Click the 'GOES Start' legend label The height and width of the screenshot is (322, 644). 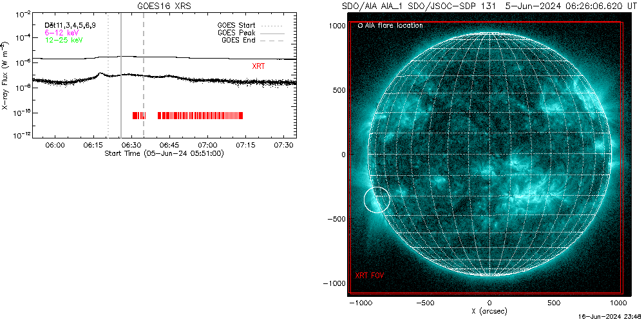point(236,25)
